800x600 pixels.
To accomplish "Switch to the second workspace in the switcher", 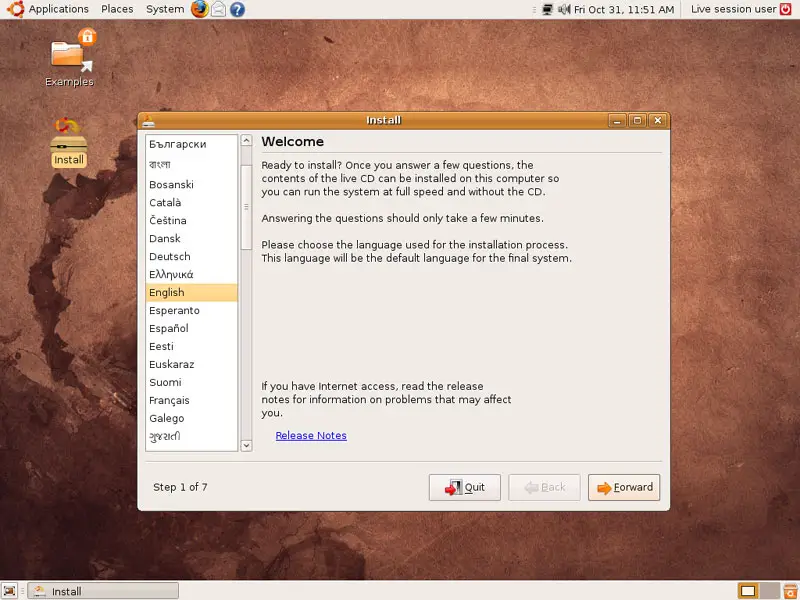I will 770,591.
